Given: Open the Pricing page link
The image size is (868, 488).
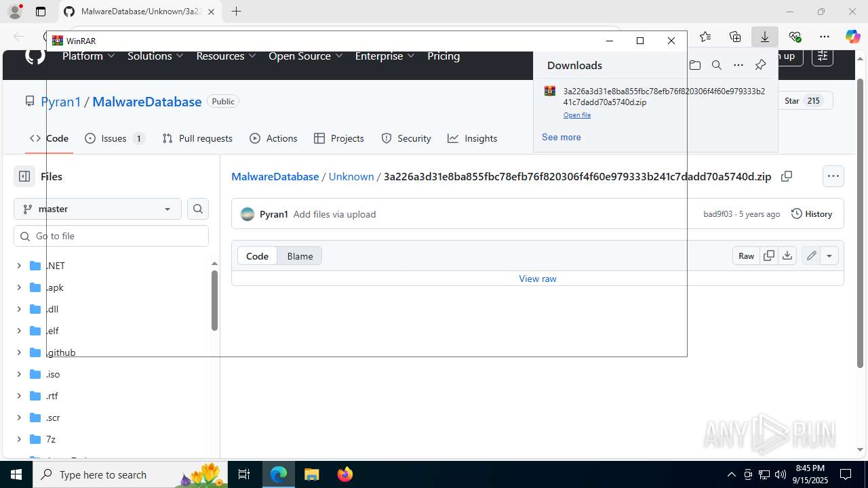Looking at the screenshot, I should tap(443, 56).
